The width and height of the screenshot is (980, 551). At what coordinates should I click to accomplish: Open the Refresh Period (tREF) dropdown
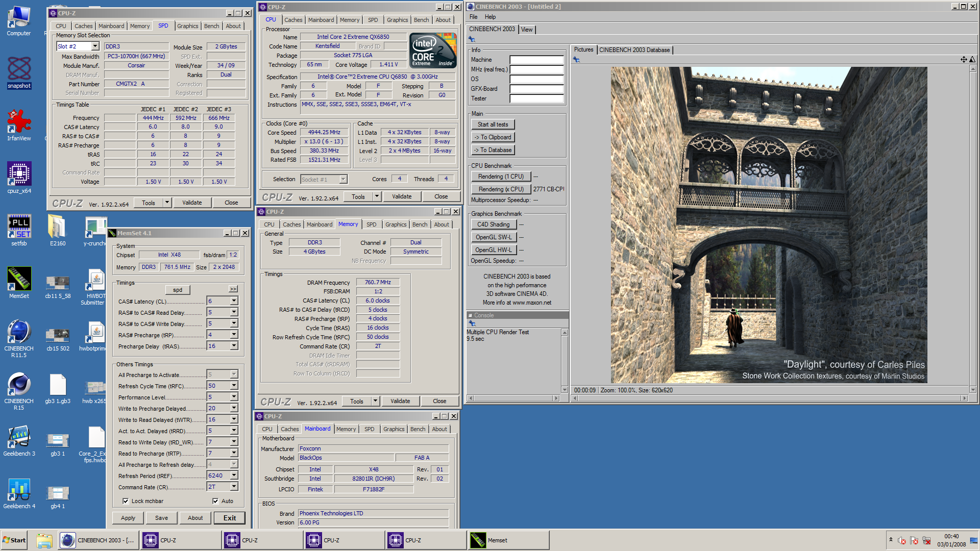click(x=234, y=475)
